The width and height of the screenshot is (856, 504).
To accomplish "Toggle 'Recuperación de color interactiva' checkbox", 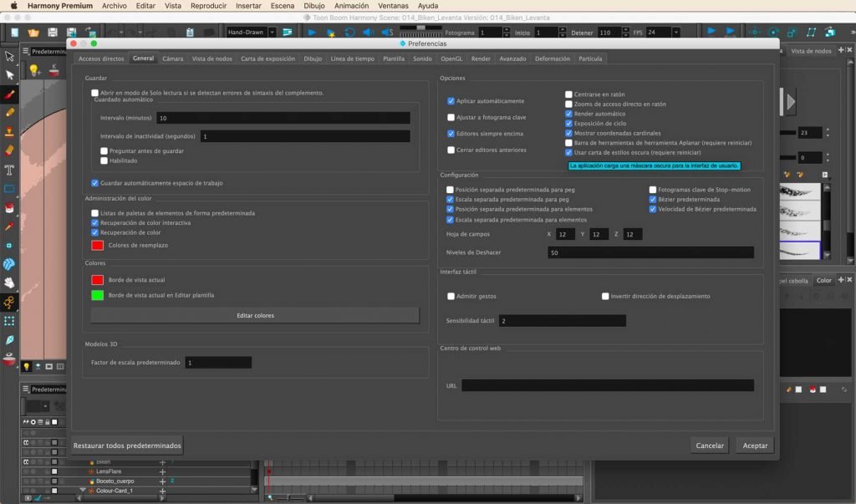I will tap(95, 223).
